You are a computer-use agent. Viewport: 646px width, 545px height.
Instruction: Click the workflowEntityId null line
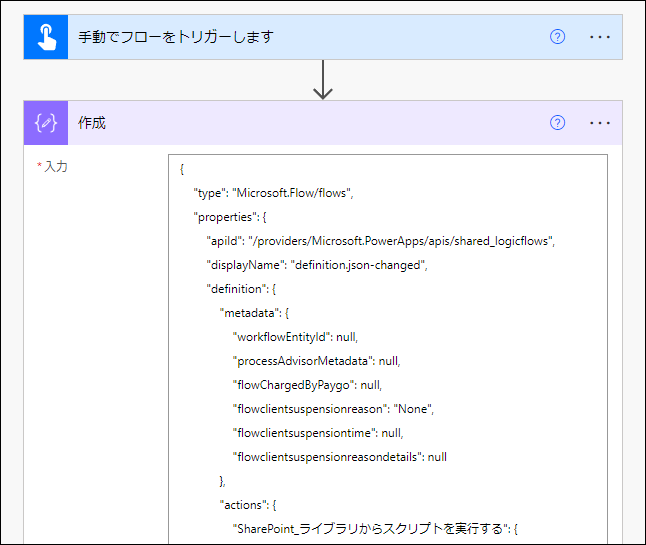pos(295,337)
